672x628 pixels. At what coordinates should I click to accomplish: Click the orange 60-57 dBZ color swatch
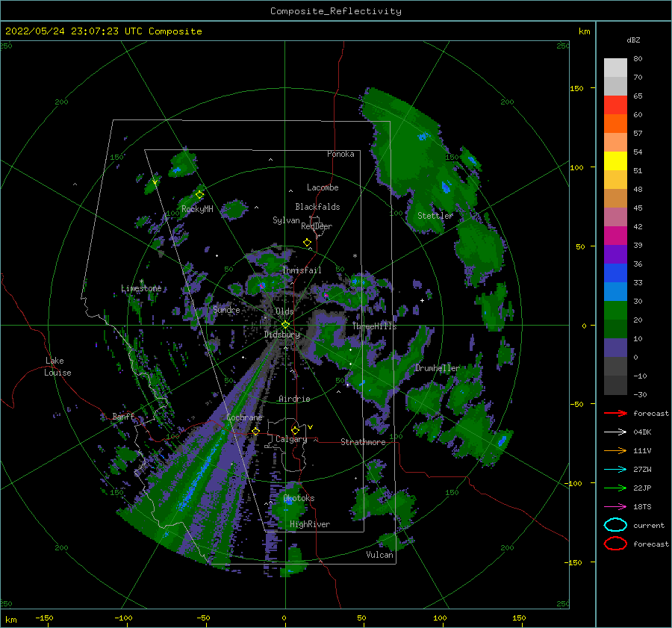click(x=615, y=124)
